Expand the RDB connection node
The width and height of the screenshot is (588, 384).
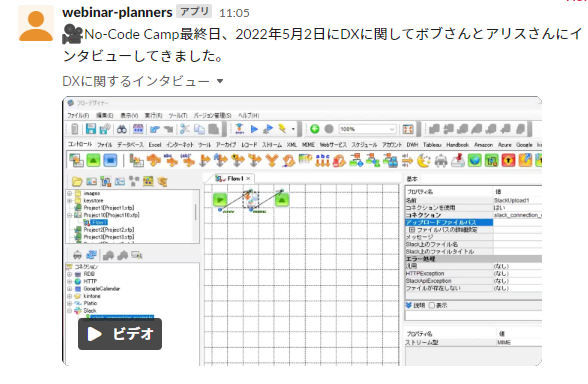tap(70, 274)
